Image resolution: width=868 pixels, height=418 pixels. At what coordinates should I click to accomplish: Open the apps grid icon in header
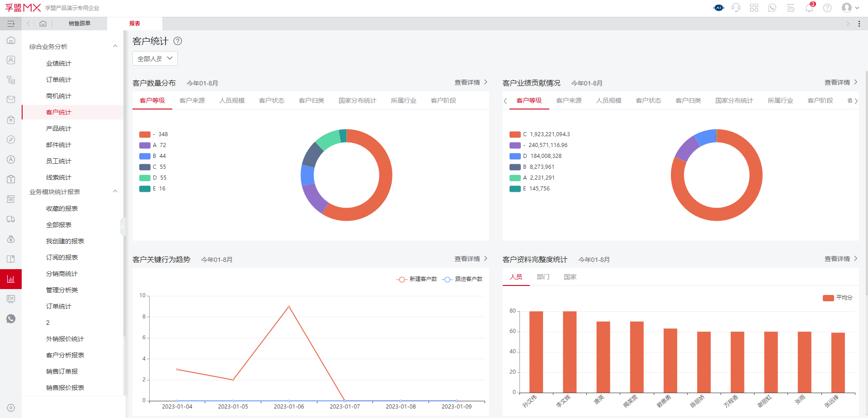754,8
